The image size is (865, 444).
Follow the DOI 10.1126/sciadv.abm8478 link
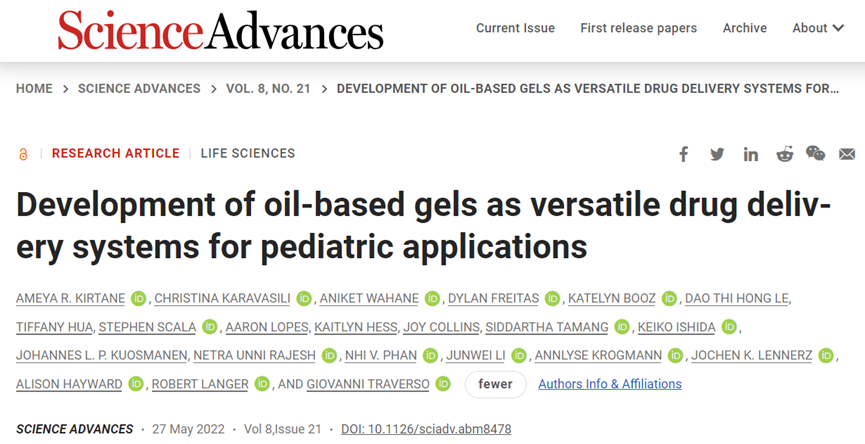tap(426, 429)
